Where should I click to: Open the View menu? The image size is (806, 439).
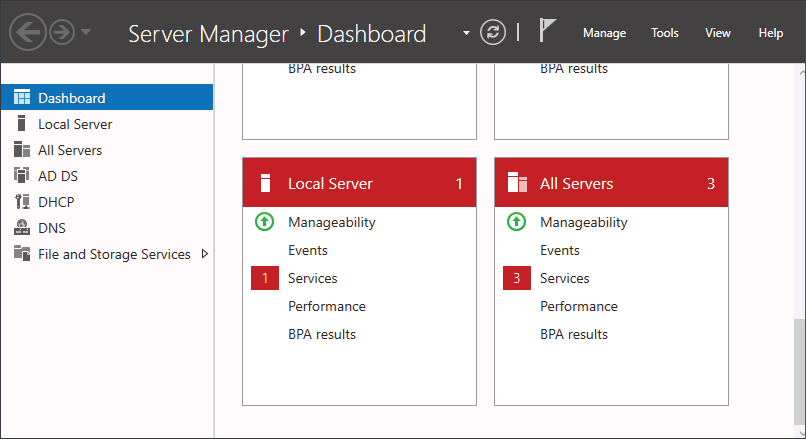(718, 33)
